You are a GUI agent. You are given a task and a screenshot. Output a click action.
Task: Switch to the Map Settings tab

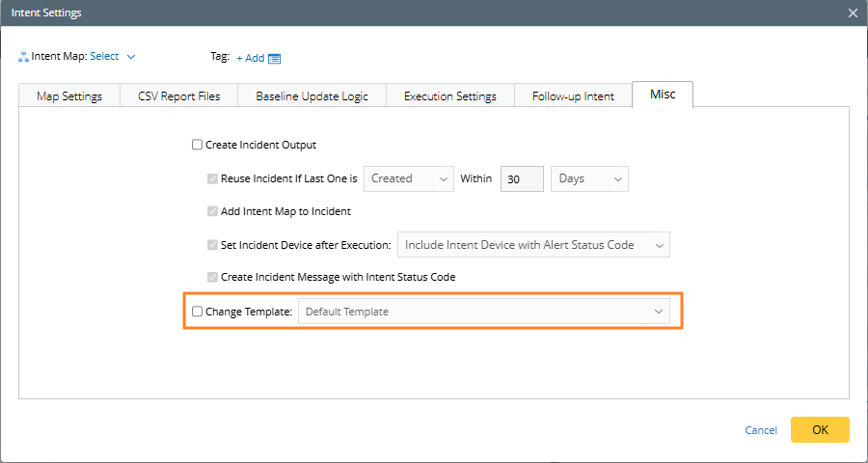(x=69, y=96)
